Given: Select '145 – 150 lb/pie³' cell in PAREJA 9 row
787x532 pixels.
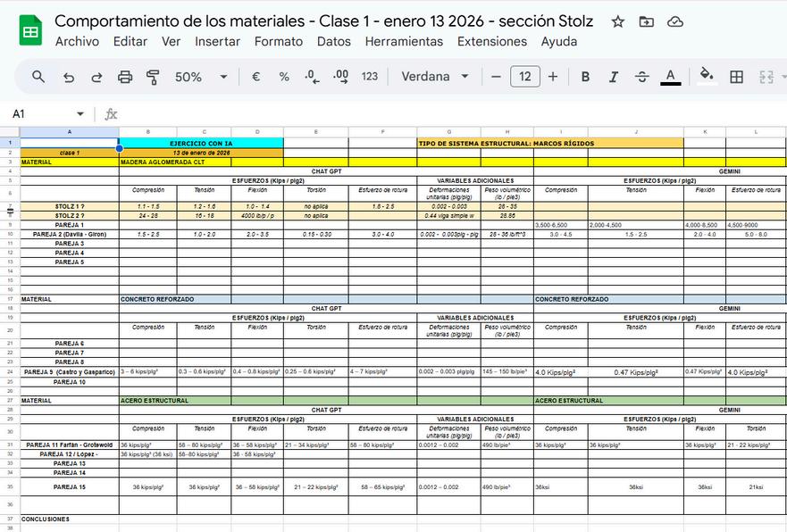Looking at the screenshot, I should tap(507, 372).
